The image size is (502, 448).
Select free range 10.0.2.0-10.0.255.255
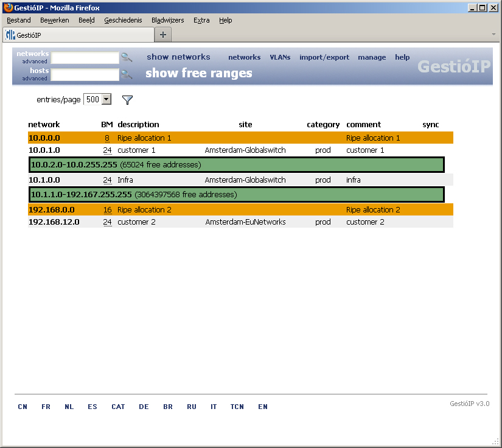coord(237,164)
